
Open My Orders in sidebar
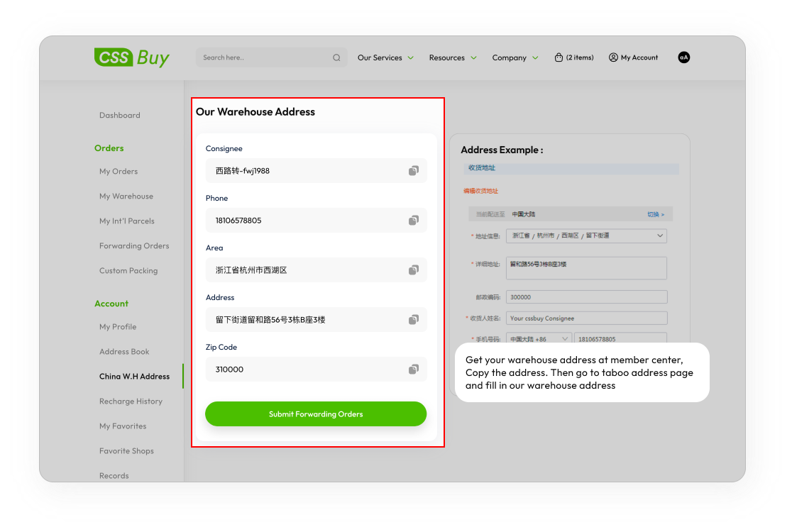[x=119, y=171]
